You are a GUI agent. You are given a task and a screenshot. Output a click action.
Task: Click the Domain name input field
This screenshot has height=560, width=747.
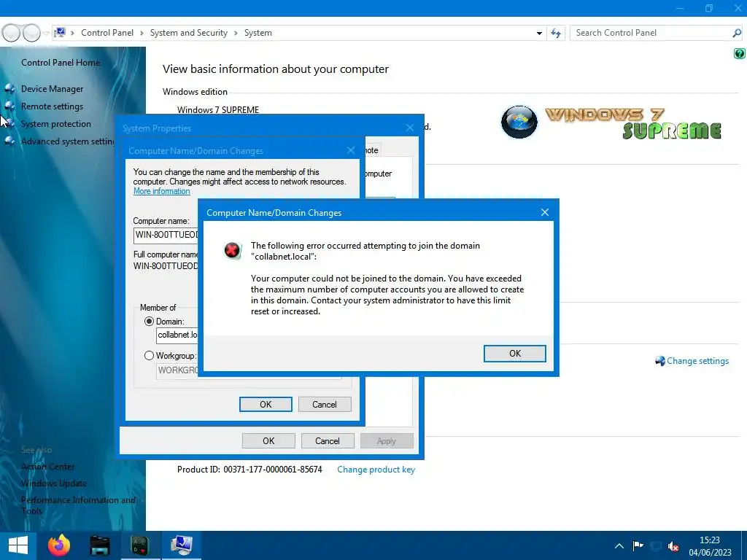pos(177,335)
